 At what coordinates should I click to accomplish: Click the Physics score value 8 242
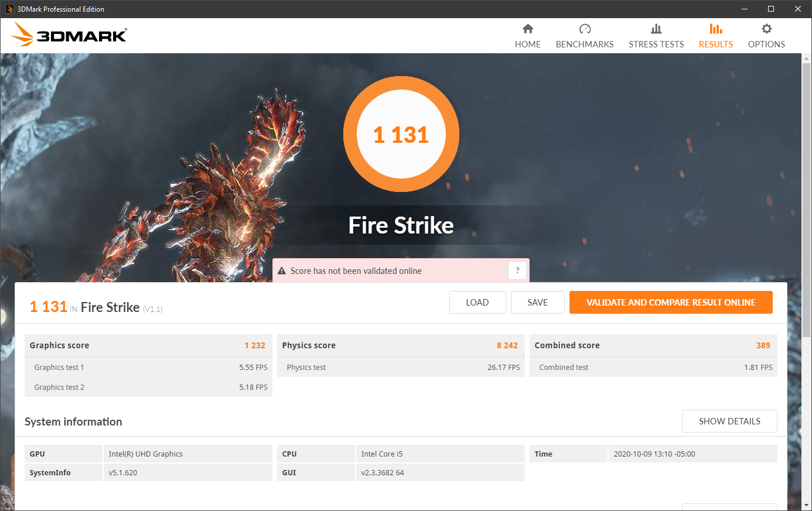pyautogui.click(x=507, y=345)
